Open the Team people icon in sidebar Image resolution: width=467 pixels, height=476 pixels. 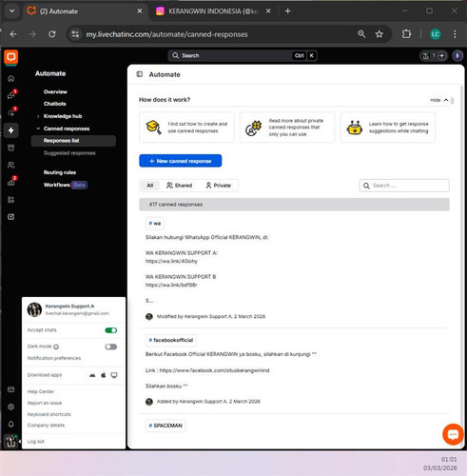pos(11,165)
